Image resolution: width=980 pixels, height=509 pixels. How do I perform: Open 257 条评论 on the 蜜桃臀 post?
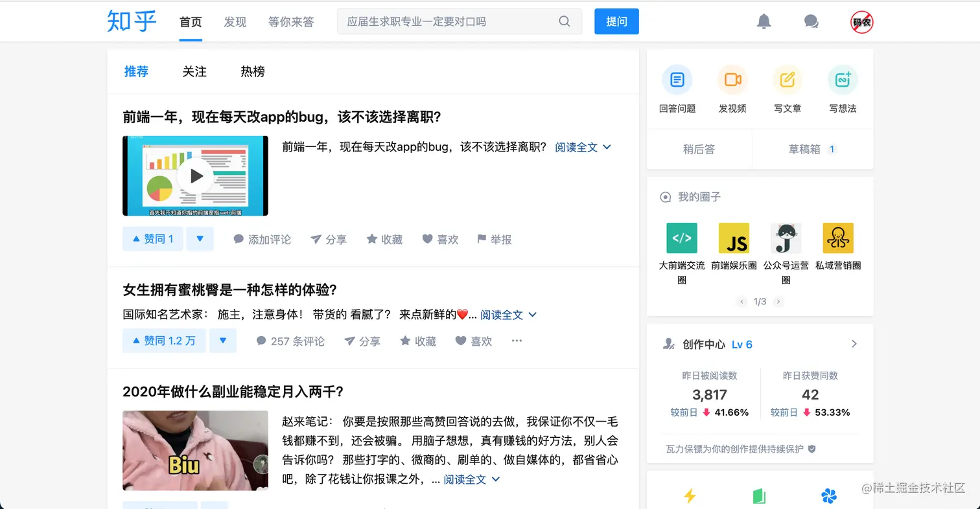point(290,341)
